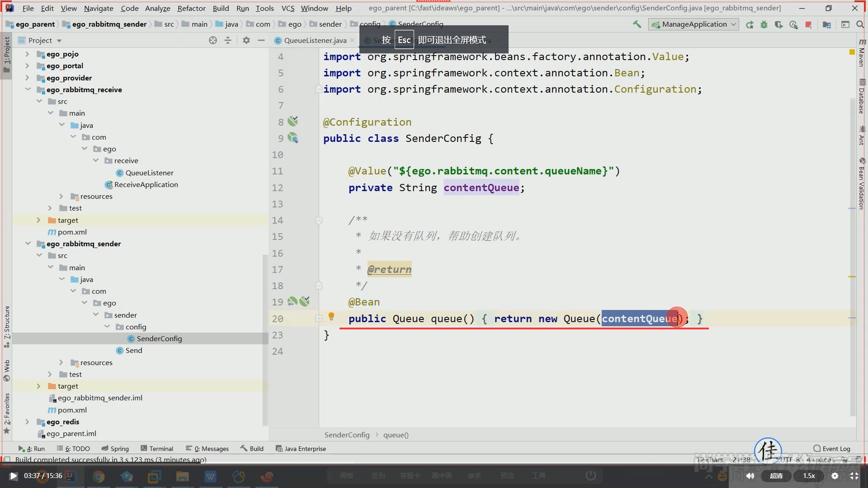Click the video volume speaker icon
868x488 pixels.
coord(750,476)
